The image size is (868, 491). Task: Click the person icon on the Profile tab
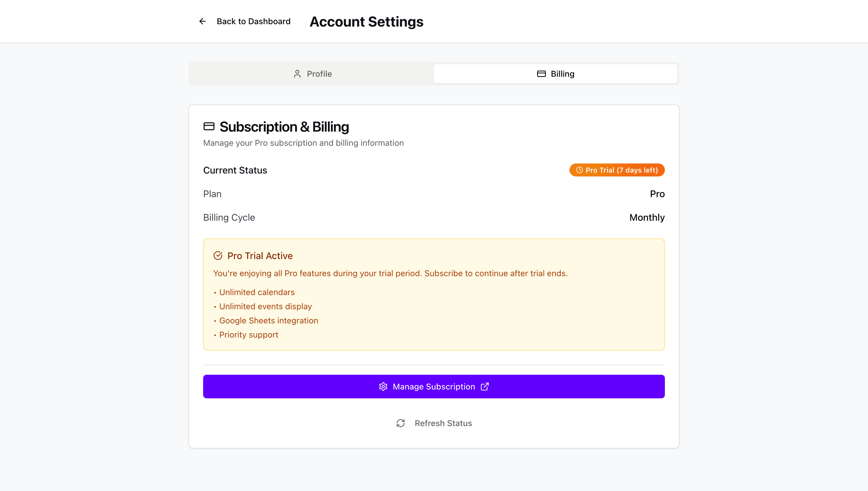297,73
